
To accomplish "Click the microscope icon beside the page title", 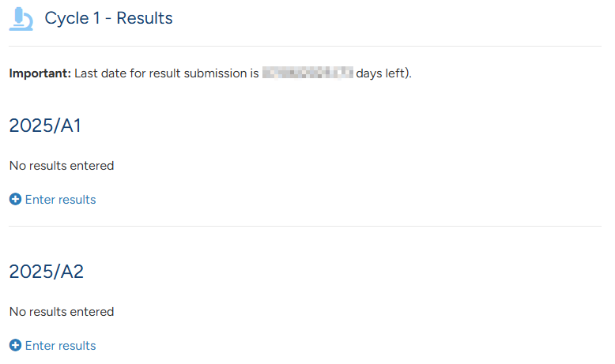I will click(21, 19).
